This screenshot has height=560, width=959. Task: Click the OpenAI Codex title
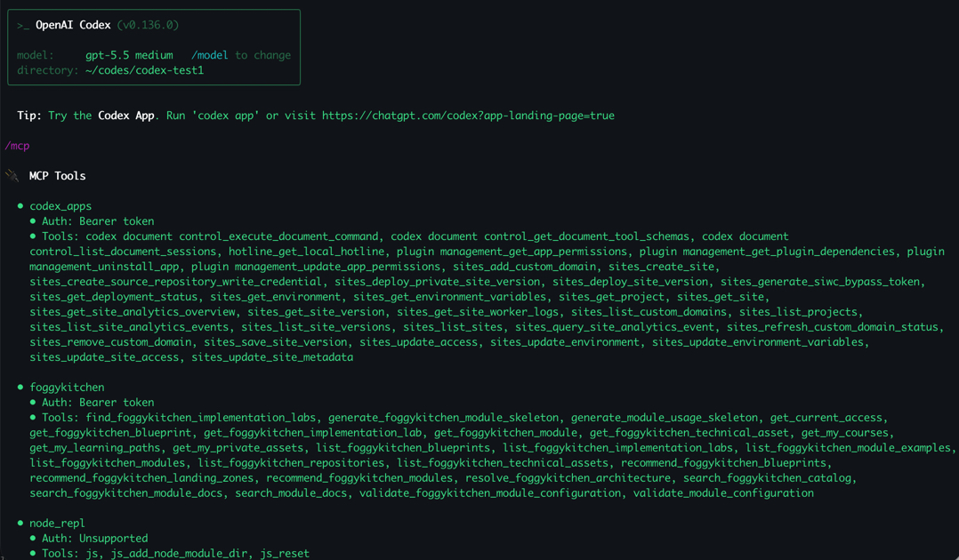click(x=73, y=25)
